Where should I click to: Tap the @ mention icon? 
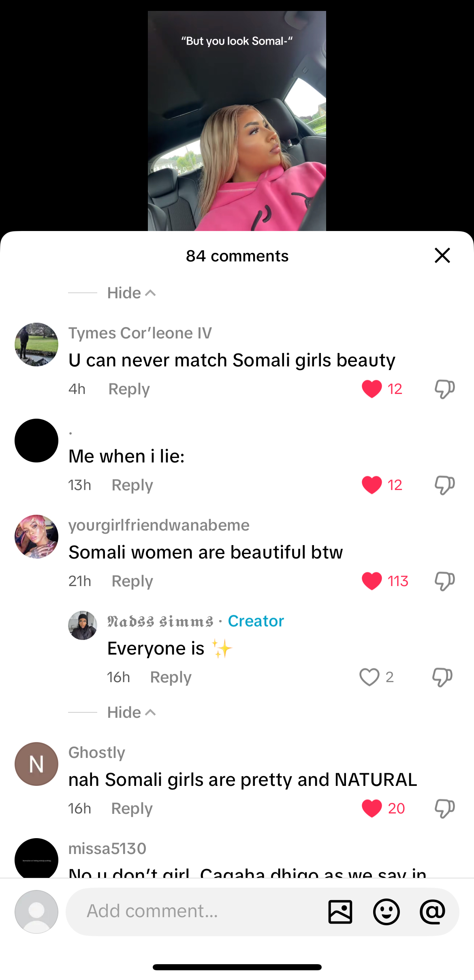point(432,912)
